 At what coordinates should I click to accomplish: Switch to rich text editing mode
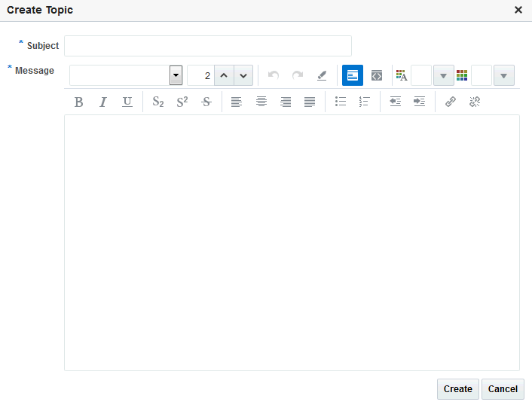click(x=353, y=75)
